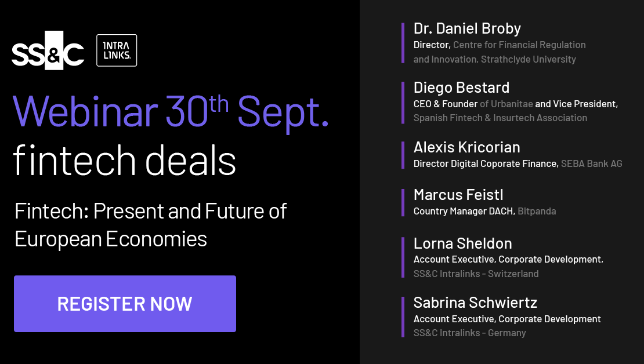Click SEBA Bank AG text
The image size is (644, 364).
click(x=591, y=163)
